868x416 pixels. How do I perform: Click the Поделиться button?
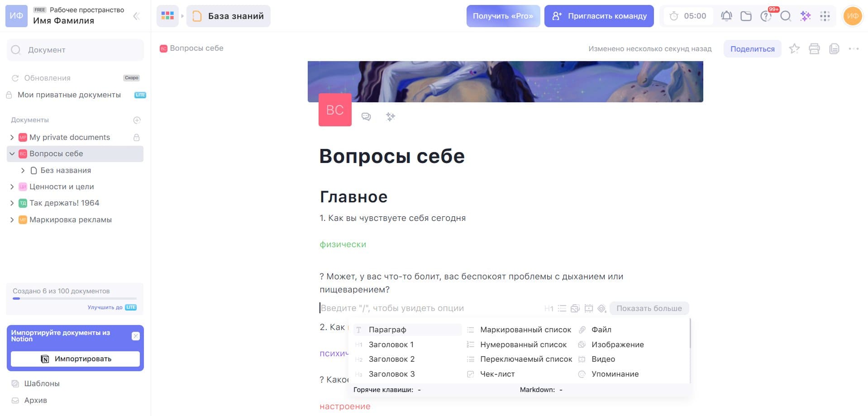point(752,49)
